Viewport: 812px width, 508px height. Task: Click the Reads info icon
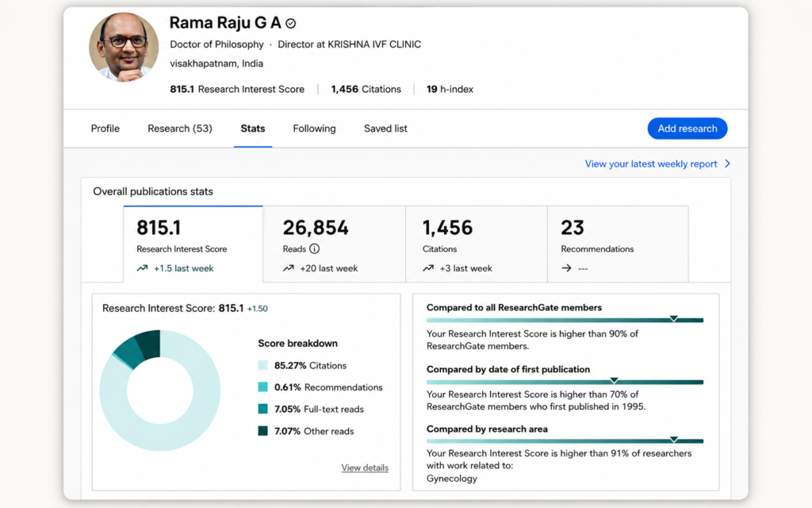tap(314, 248)
